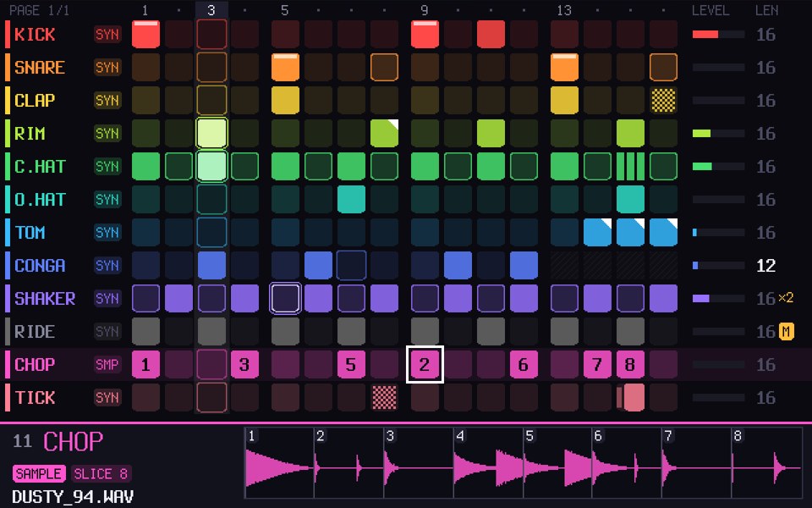Viewport: 812px width, 508px height.
Task: Select the KICK track name
Action: point(35,34)
